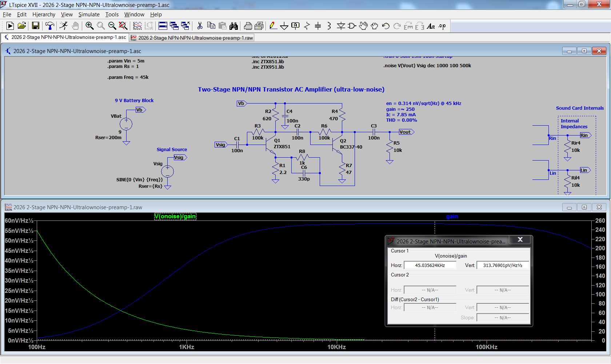This screenshot has width=611, height=364.
Task: Click the blue 'gain' trace label
Action: 452,217
